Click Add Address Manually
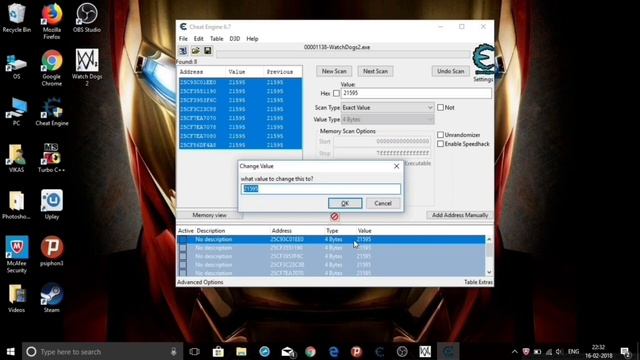The width and height of the screenshot is (640, 360). (x=460, y=215)
